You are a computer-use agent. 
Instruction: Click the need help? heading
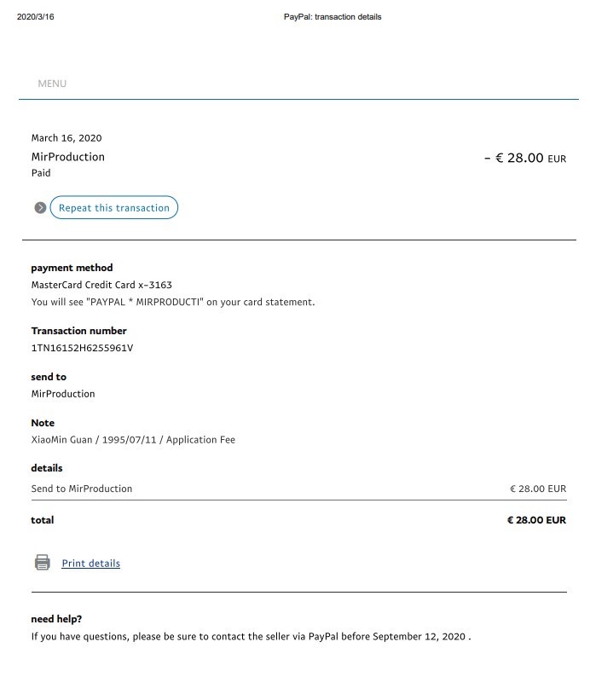[56, 619]
